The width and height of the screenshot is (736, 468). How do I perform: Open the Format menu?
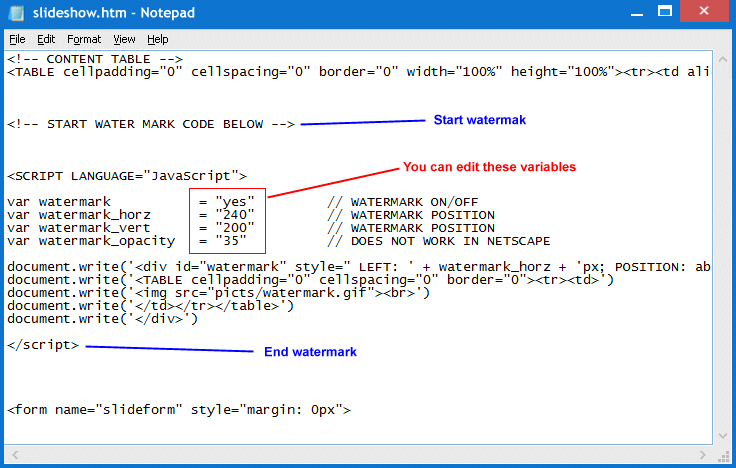point(84,39)
